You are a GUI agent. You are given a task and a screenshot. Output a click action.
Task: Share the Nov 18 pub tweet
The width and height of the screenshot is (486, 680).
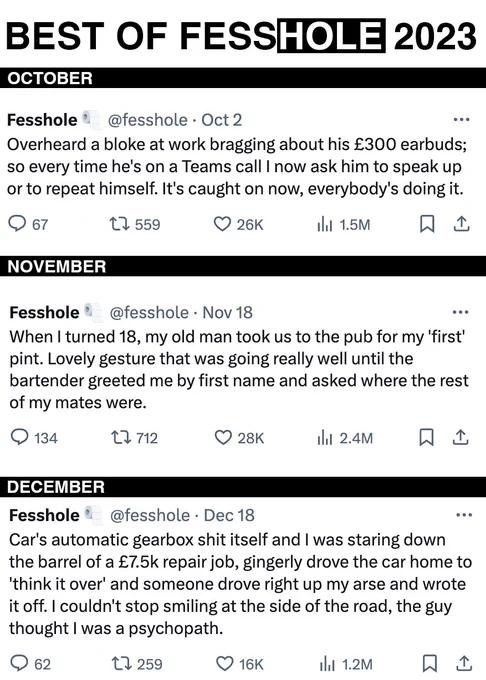[x=460, y=437]
